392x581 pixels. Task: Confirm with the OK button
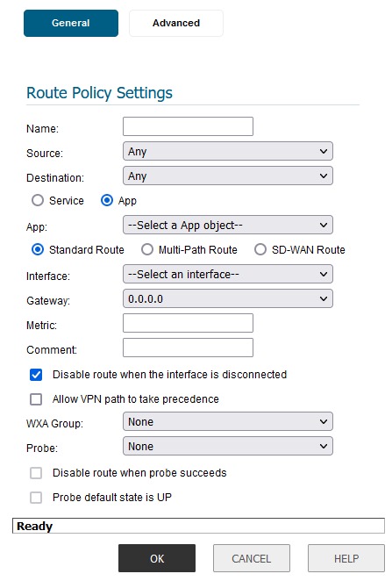point(157,558)
